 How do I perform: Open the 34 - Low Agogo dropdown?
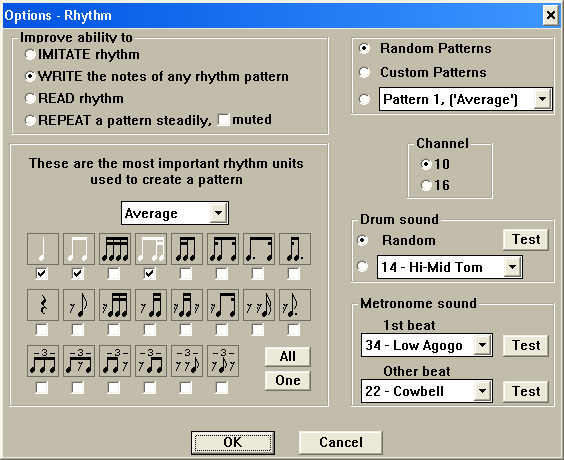(x=482, y=345)
